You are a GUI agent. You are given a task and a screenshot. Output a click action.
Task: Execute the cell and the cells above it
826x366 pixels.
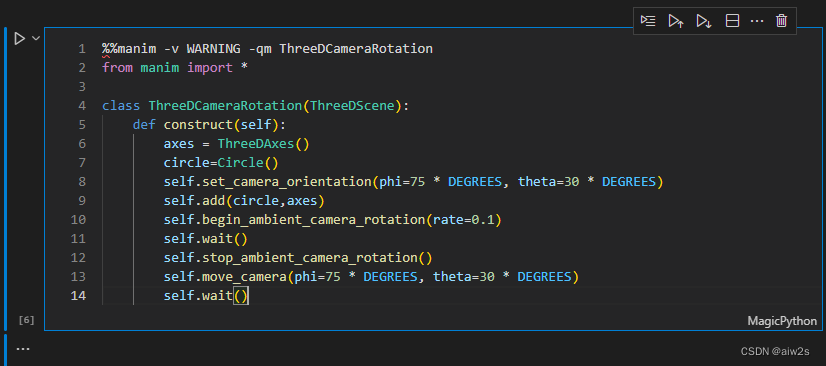(x=676, y=21)
